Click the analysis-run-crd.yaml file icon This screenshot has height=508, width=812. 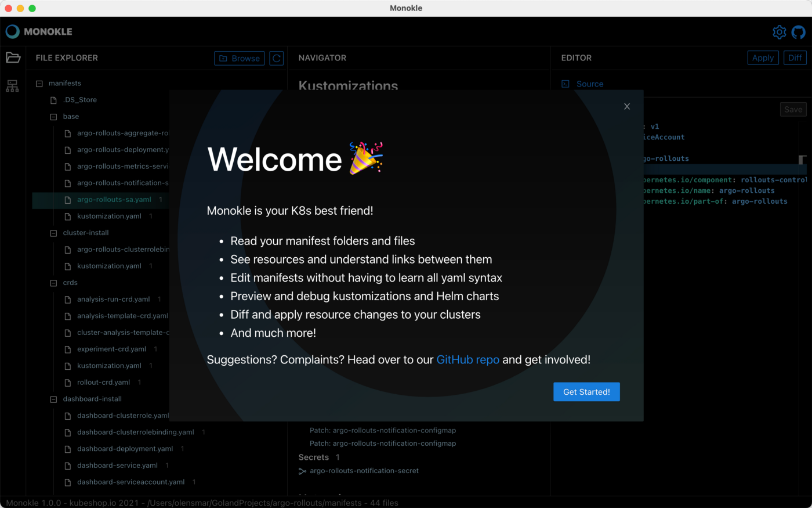pyautogui.click(x=67, y=300)
